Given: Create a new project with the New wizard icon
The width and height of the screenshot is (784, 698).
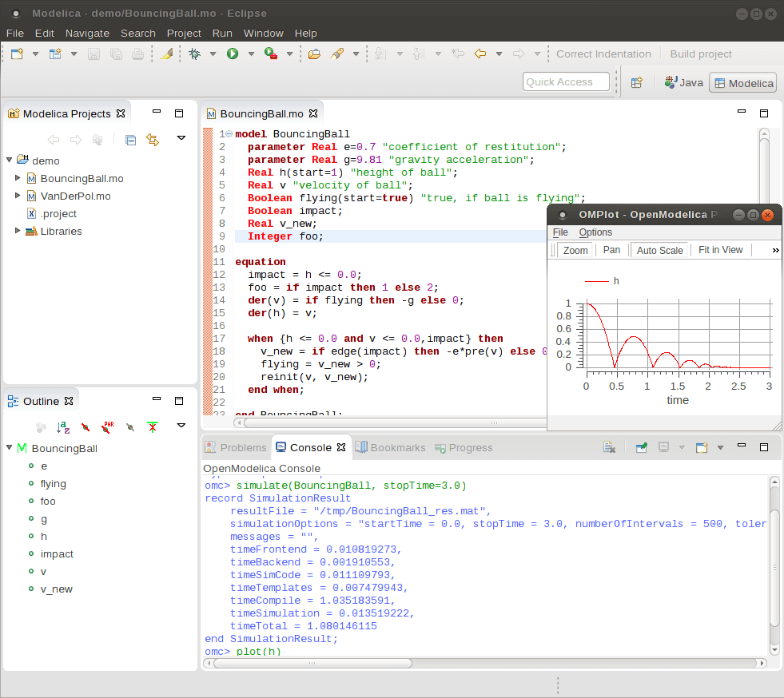Looking at the screenshot, I should click(18, 54).
